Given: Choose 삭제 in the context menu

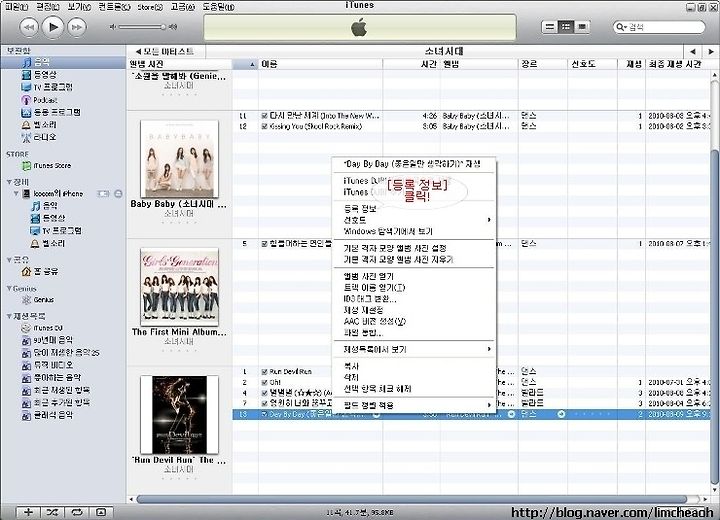Looking at the screenshot, I should click(x=351, y=377).
